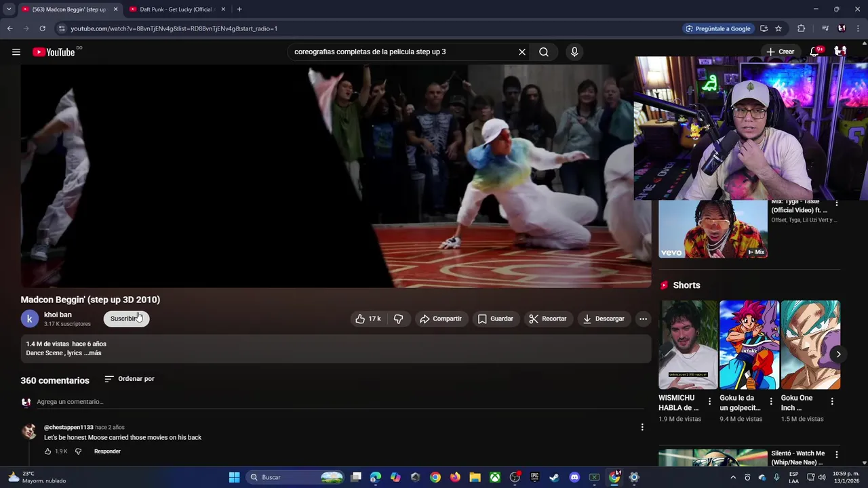View site information icon in address bar
The width and height of the screenshot is (868, 488).
tap(61, 28)
